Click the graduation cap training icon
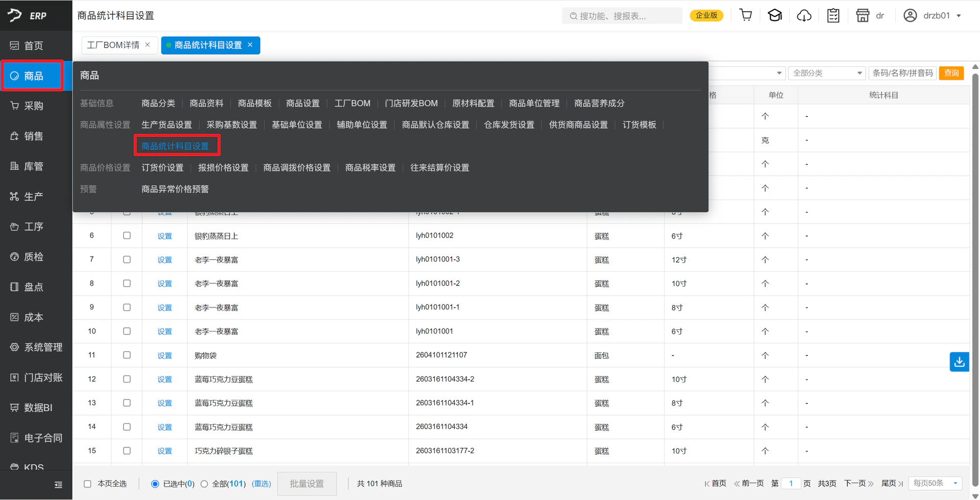 pyautogui.click(x=775, y=15)
